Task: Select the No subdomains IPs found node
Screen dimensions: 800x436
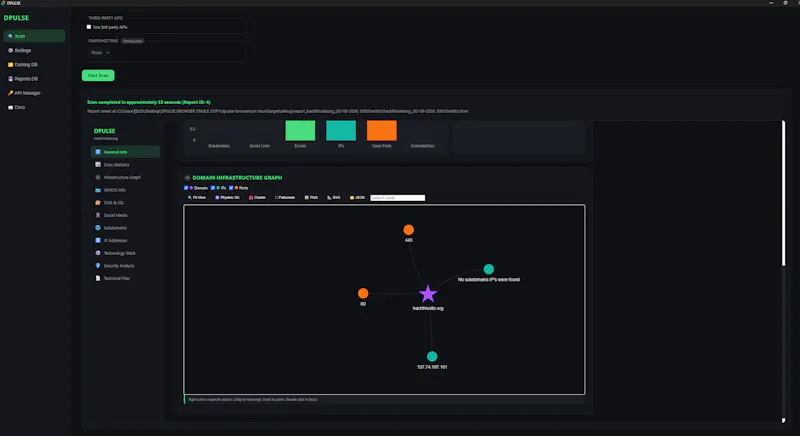Action: pyautogui.click(x=489, y=269)
